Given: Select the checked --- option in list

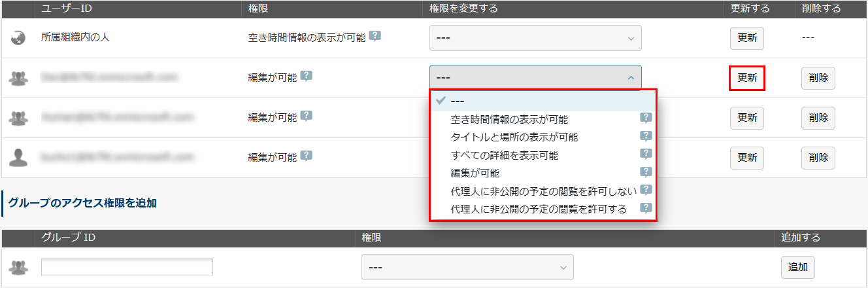Looking at the screenshot, I should point(542,101).
